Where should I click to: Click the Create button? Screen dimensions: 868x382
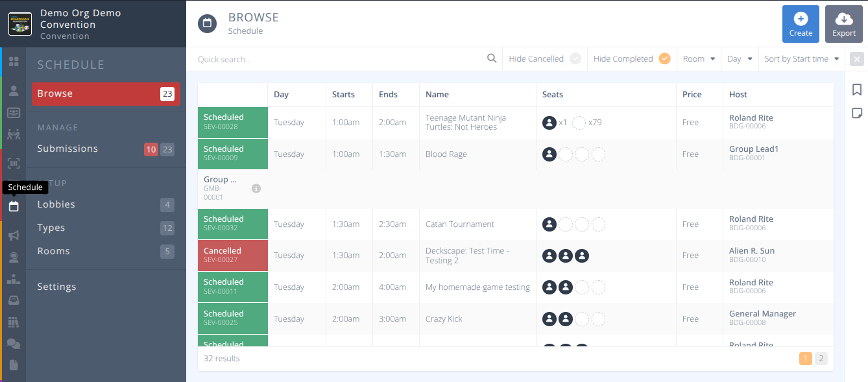coord(801,23)
